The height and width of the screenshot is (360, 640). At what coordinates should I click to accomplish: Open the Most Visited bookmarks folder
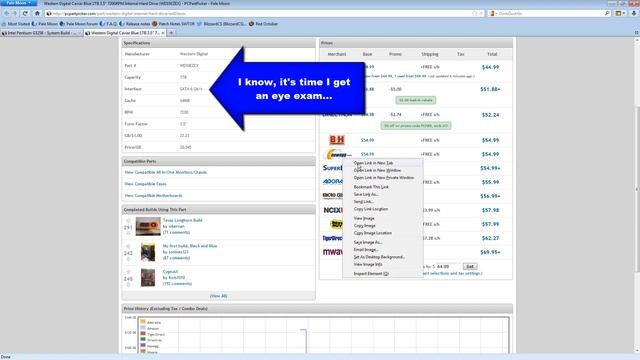[x=16, y=24]
